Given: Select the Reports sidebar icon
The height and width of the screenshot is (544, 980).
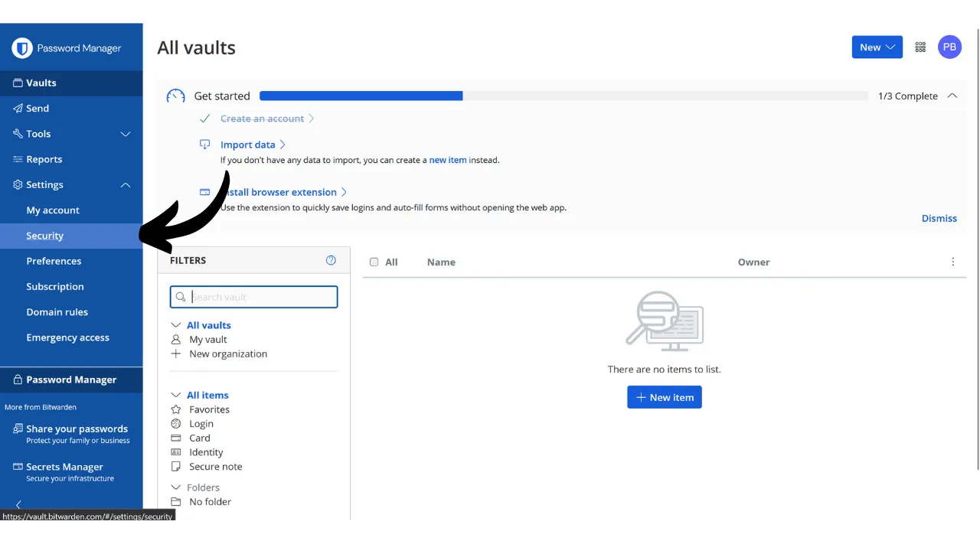Looking at the screenshot, I should pos(18,159).
